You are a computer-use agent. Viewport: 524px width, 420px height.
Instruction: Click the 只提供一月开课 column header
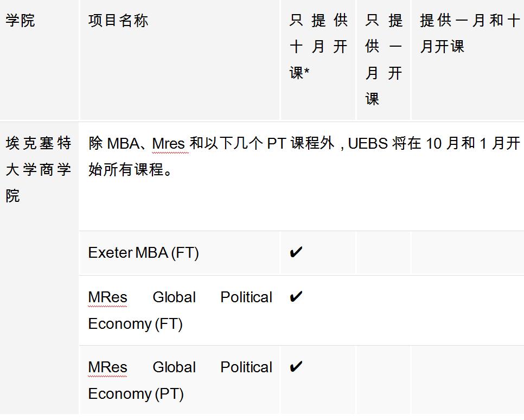tap(384, 60)
